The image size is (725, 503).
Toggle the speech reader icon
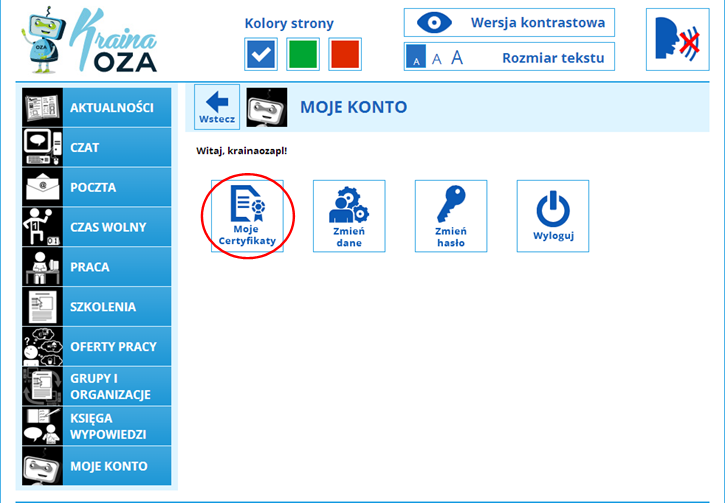[x=677, y=39]
